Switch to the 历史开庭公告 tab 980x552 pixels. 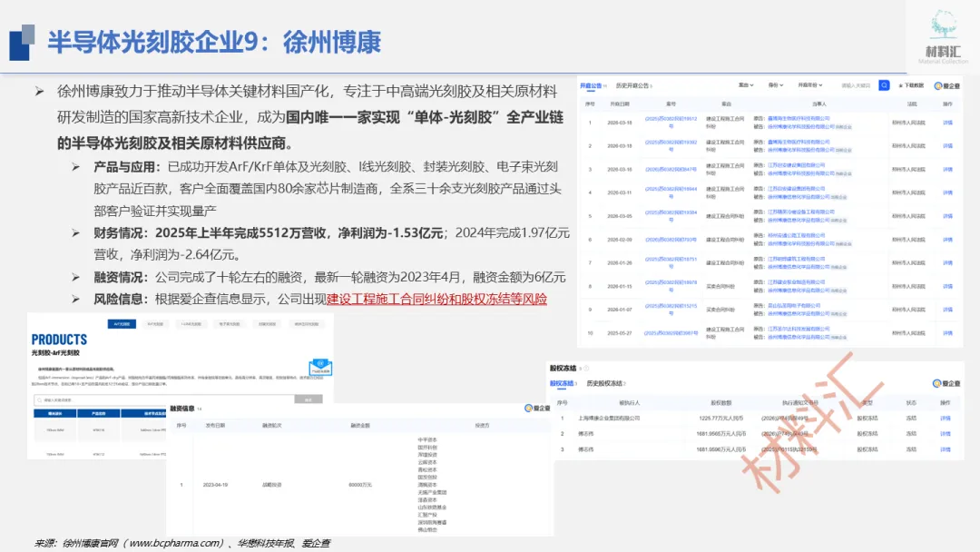[633, 85]
